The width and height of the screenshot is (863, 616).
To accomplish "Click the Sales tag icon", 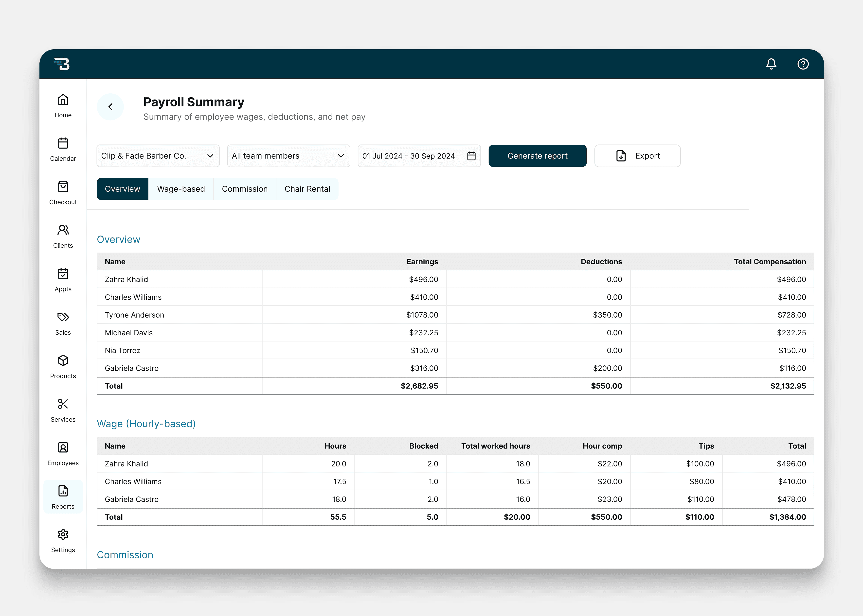I will click(63, 323).
